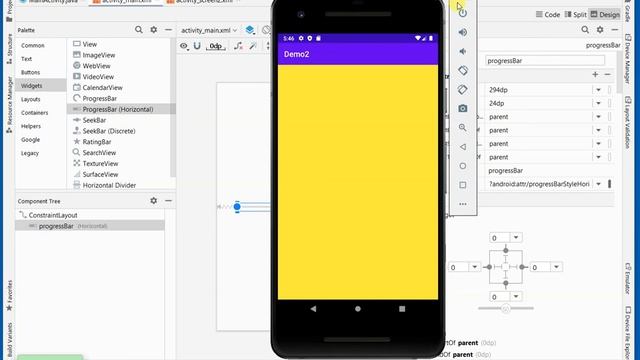
Task: Switch to the Split view
Action: (x=576, y=14)
